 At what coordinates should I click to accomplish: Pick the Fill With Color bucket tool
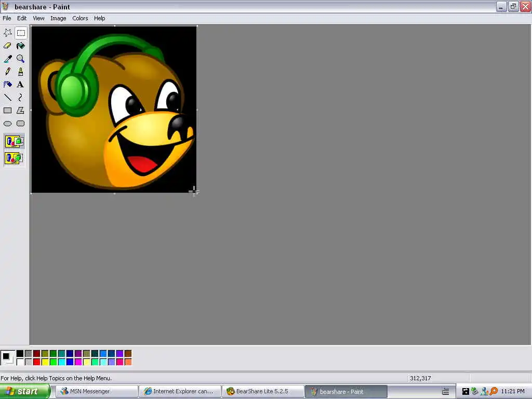click(21, 46)
